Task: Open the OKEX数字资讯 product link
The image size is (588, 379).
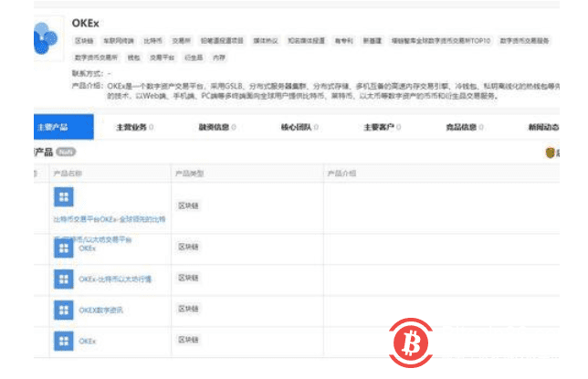Action: point(100,310)
